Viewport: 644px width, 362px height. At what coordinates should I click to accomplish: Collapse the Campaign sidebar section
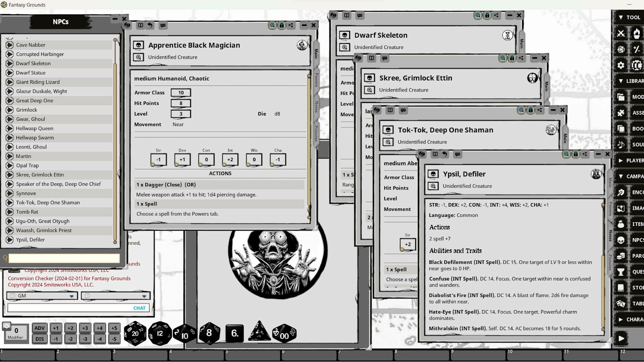[621, 176]
